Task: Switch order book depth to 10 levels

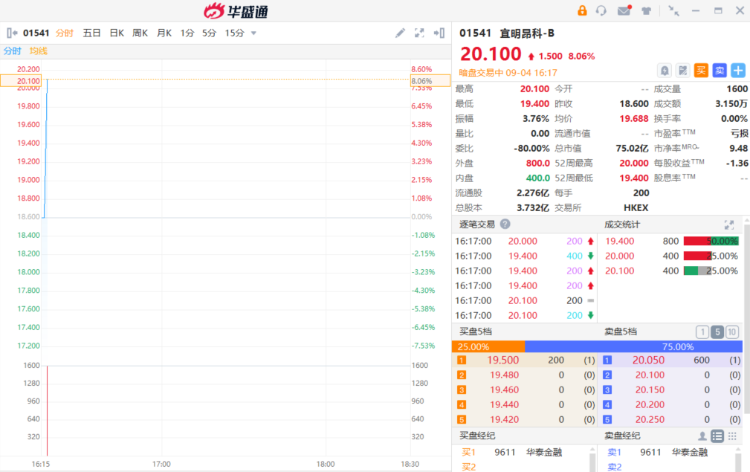Action: coord(733,332)
